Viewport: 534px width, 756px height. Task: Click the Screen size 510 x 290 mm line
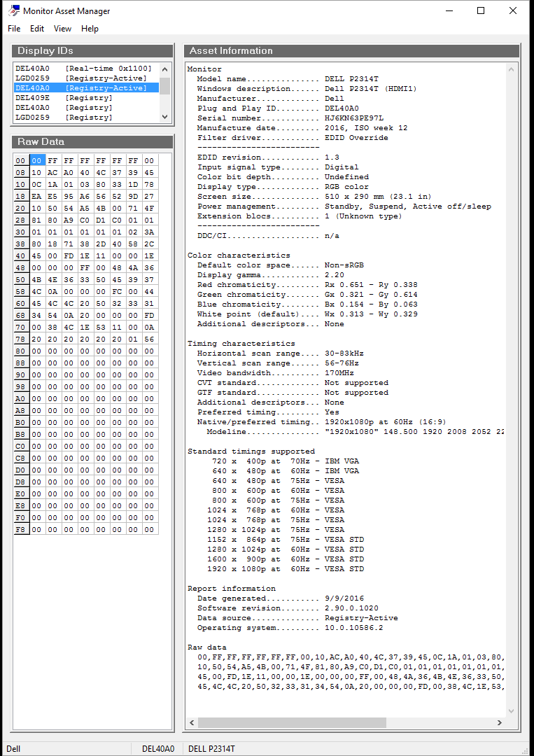tap(314, 196)
